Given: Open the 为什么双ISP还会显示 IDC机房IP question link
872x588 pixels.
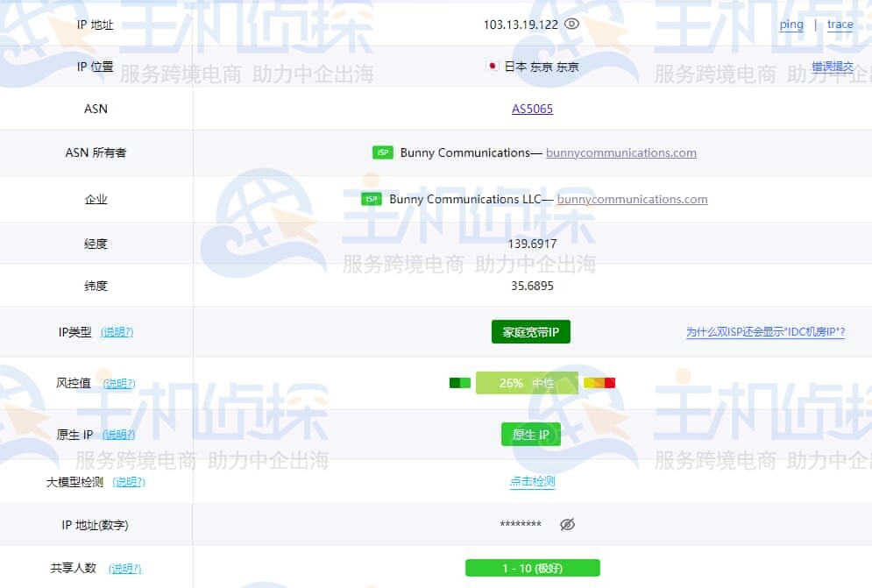Looking at the screenshot, I should 765,332.
